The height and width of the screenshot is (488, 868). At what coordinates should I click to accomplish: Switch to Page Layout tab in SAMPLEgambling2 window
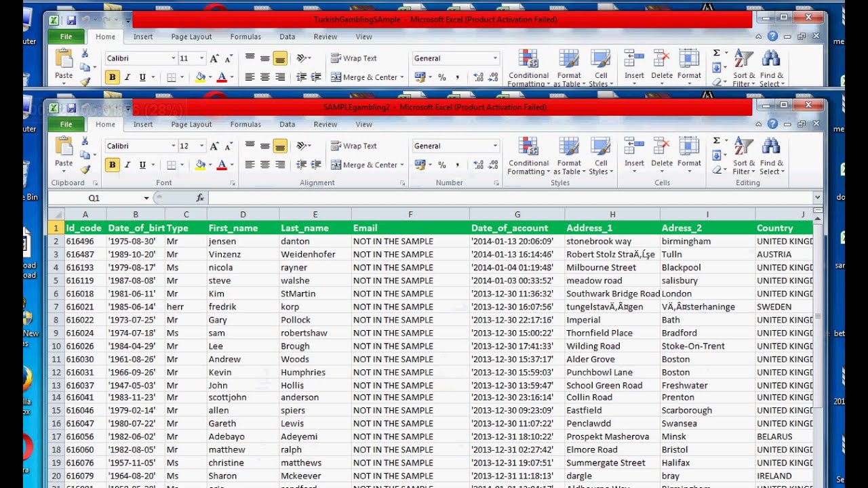pos(191,124)
